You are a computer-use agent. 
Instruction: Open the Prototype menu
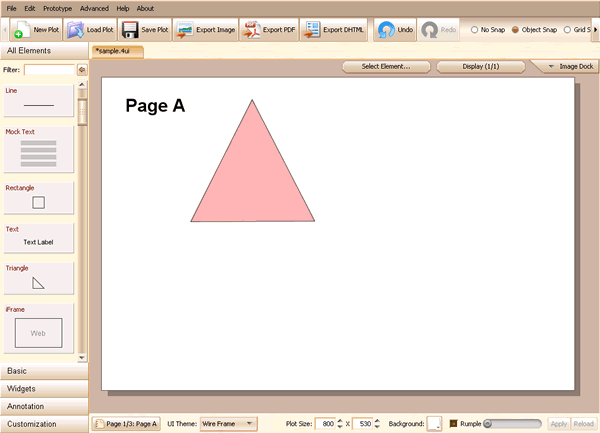(57, 8)
